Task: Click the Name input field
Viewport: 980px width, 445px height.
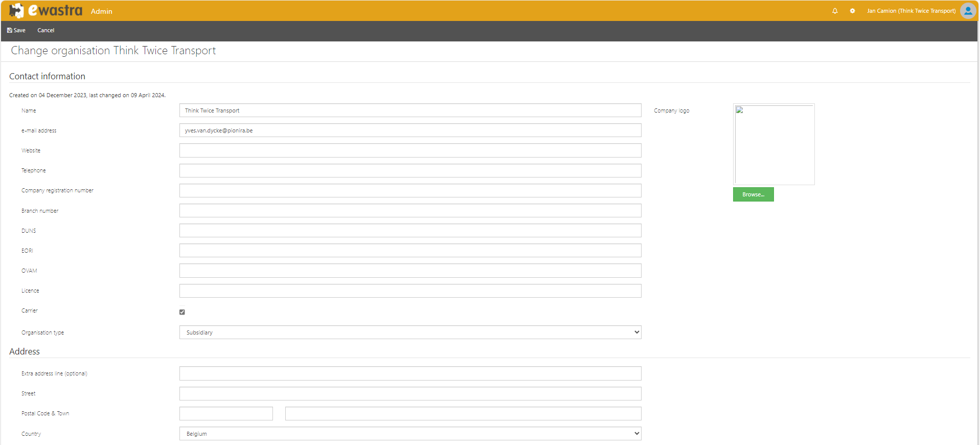Action: 410,110
